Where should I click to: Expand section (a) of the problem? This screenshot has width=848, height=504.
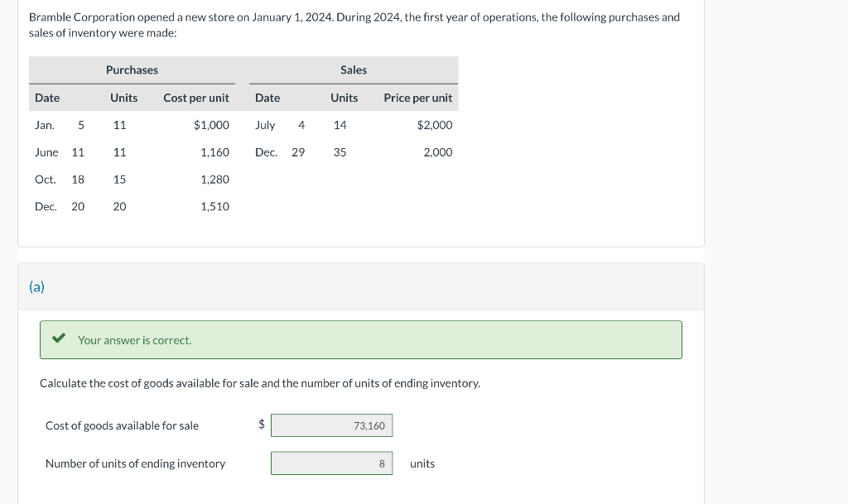pos(36,286)
